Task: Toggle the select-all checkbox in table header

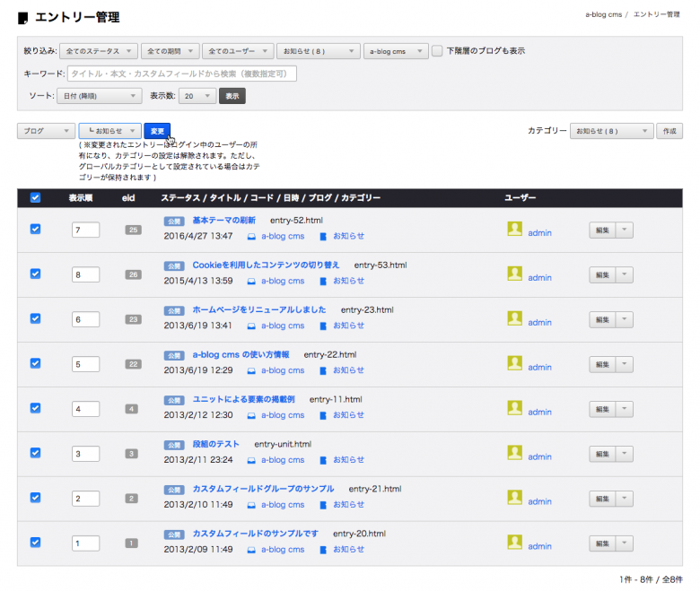Action: pyautogui.click(x=36, y=198)
